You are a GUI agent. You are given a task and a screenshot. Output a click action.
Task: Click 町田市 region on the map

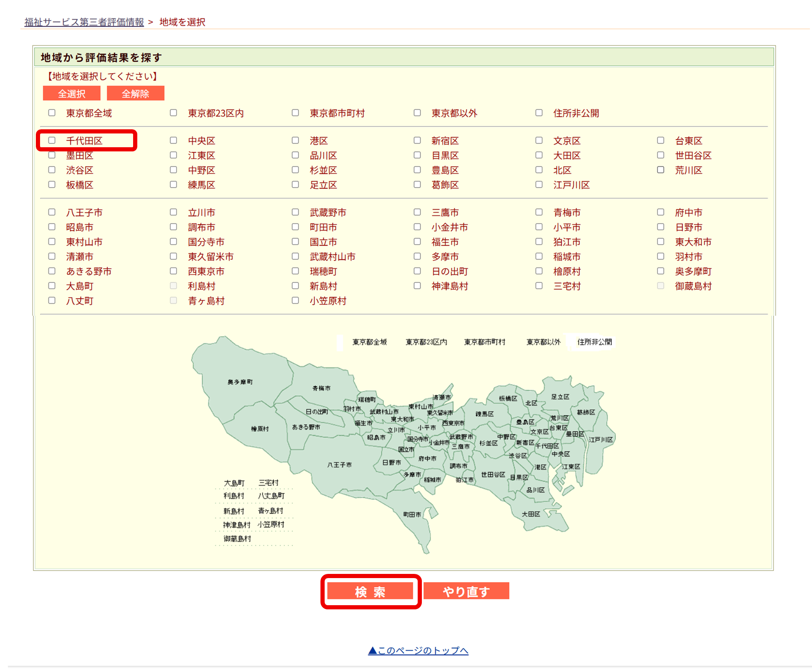coord(412,515)
